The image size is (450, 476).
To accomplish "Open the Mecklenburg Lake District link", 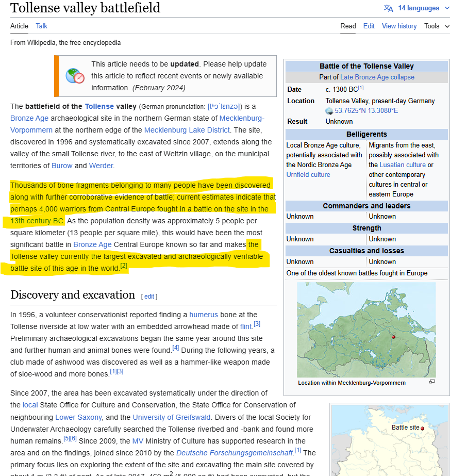I will [187, 130].
